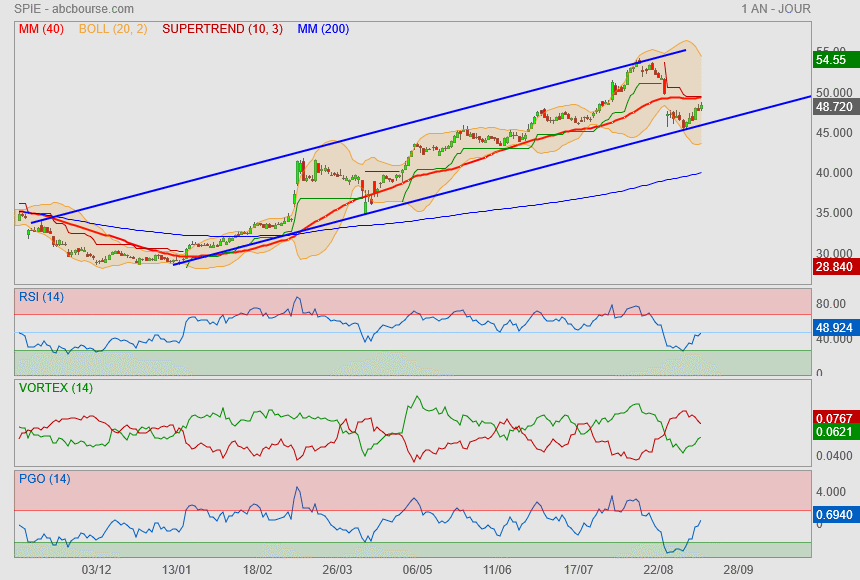Open the VORTEX (14) indicator label

coord(55,387)
